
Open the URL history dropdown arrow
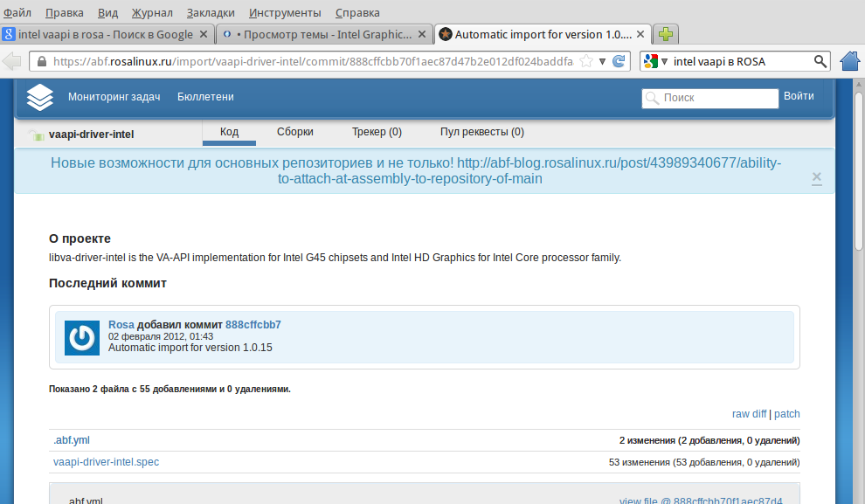point(602,61)
